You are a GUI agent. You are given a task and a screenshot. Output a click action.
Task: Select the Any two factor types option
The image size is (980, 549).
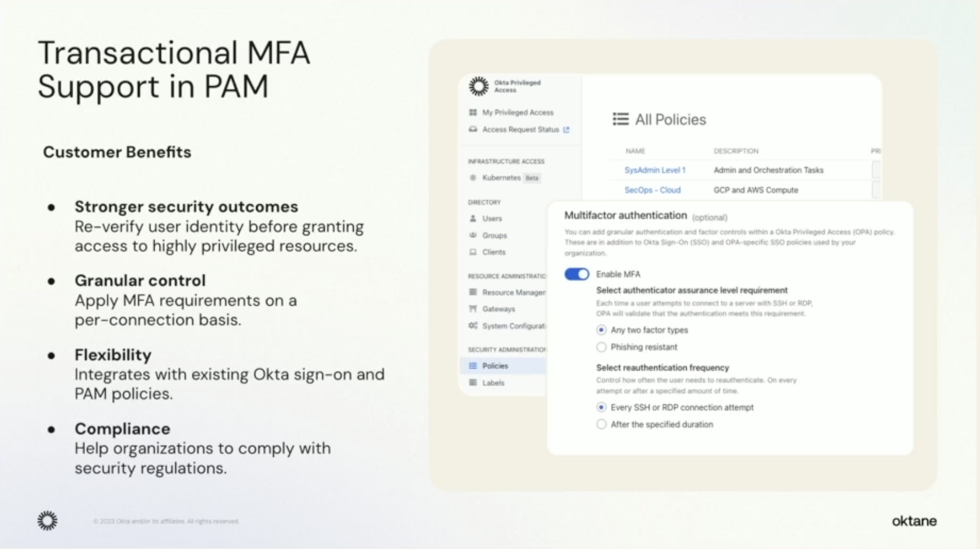601,331
